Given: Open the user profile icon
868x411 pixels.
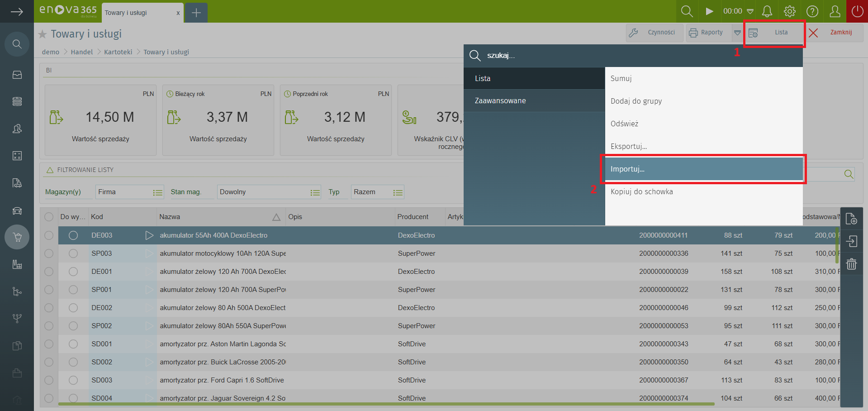Looking at the screenshot, I should pos(835,11).
